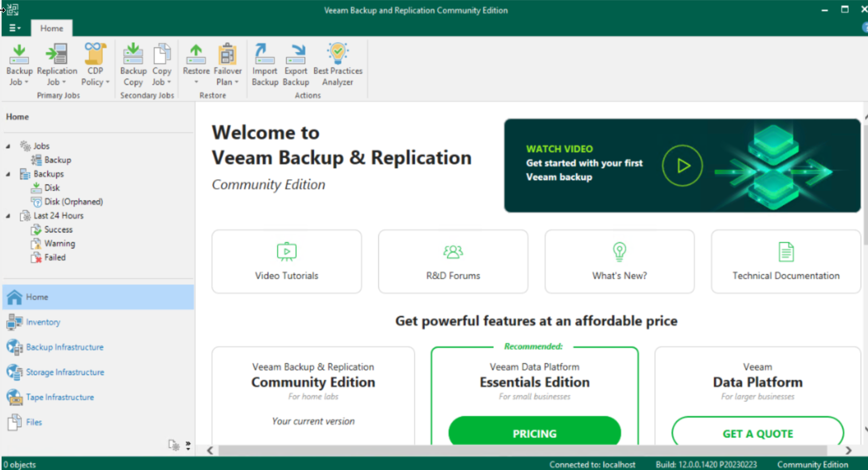This screenshot has height=470, width=868.
Task: Click the green PRICING button
Action: coord(535,432)
